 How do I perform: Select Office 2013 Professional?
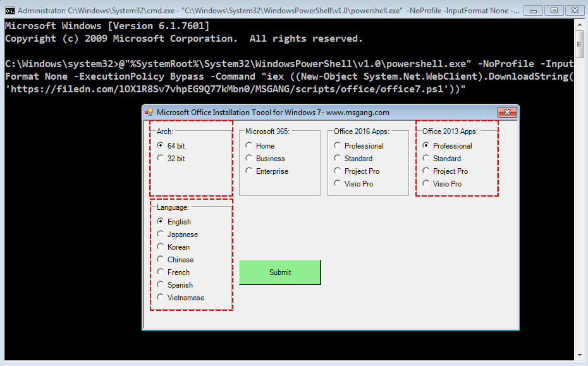tap(447, 145)
